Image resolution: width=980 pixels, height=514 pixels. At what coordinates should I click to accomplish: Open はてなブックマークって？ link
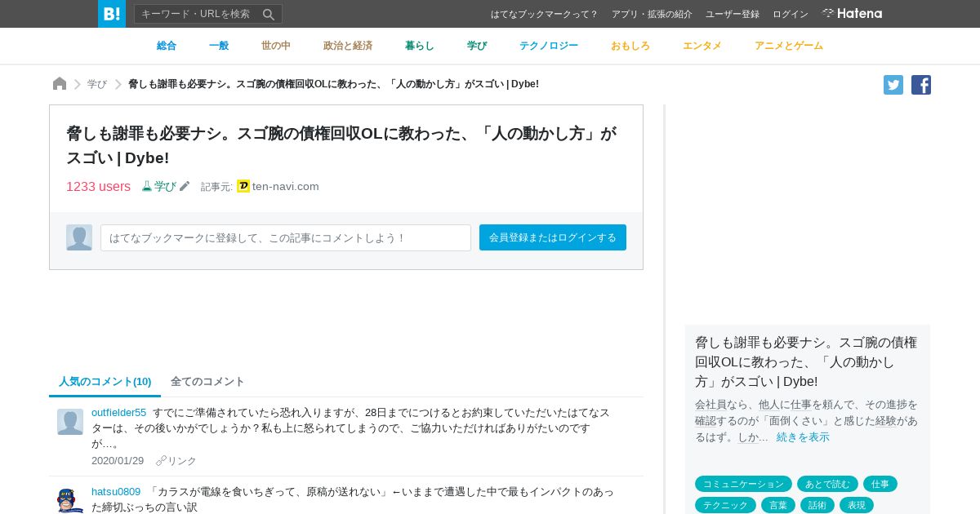coord(544,14)
